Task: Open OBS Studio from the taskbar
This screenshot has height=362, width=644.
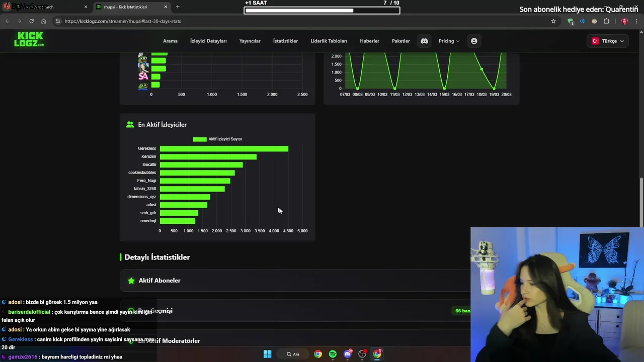Action: (x=362, y=354)
